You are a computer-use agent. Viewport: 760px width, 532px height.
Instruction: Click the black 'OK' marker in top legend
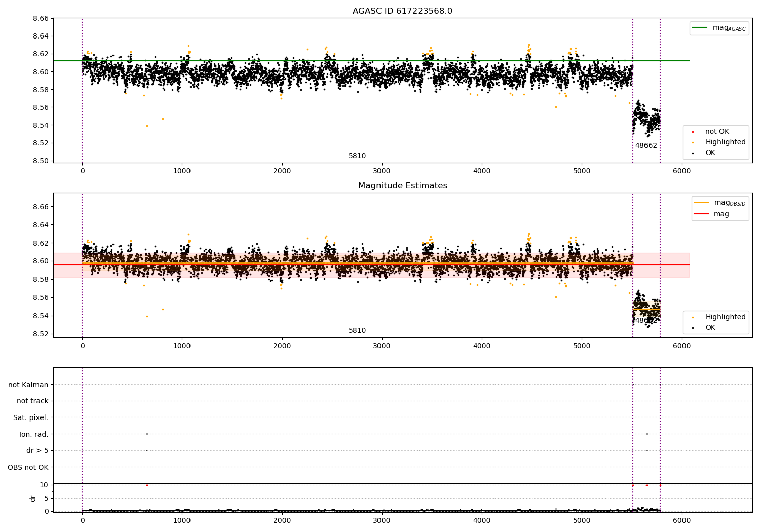click(693, 153)
